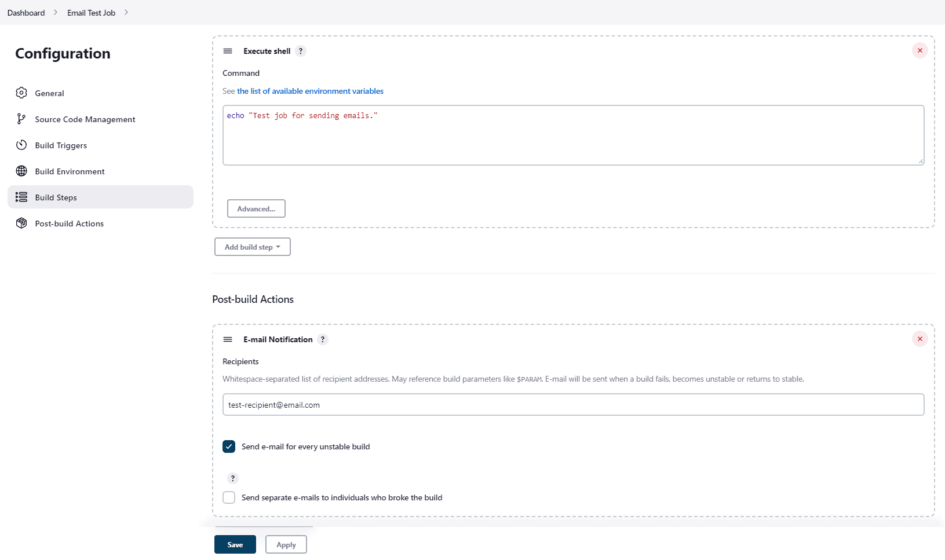Open General settings via the gear icon
Viewport: 945px width, 560px height.
point(21,93)
